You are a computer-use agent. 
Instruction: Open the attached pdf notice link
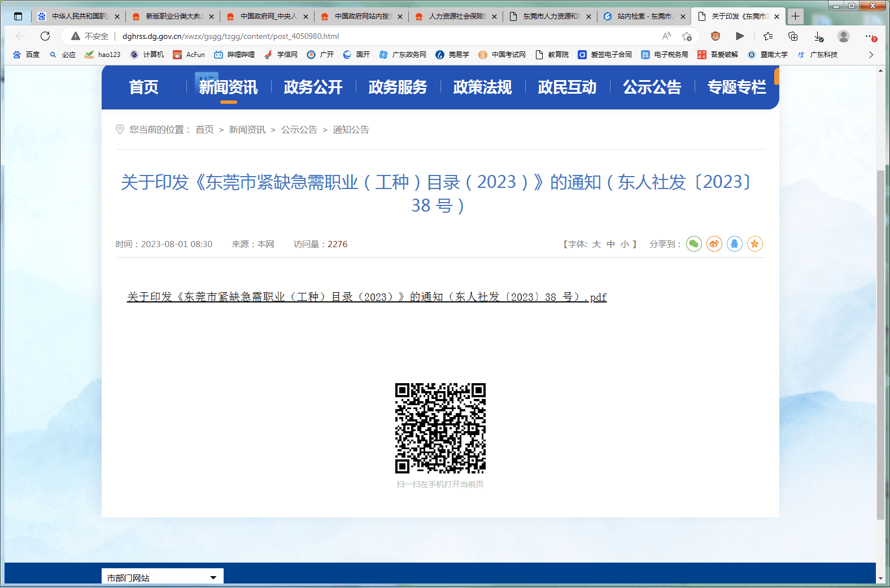(367, 297)
